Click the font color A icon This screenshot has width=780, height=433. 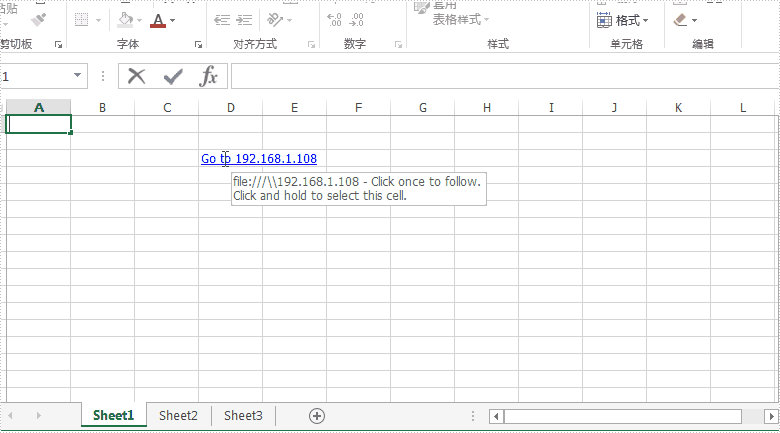point(158,20)
